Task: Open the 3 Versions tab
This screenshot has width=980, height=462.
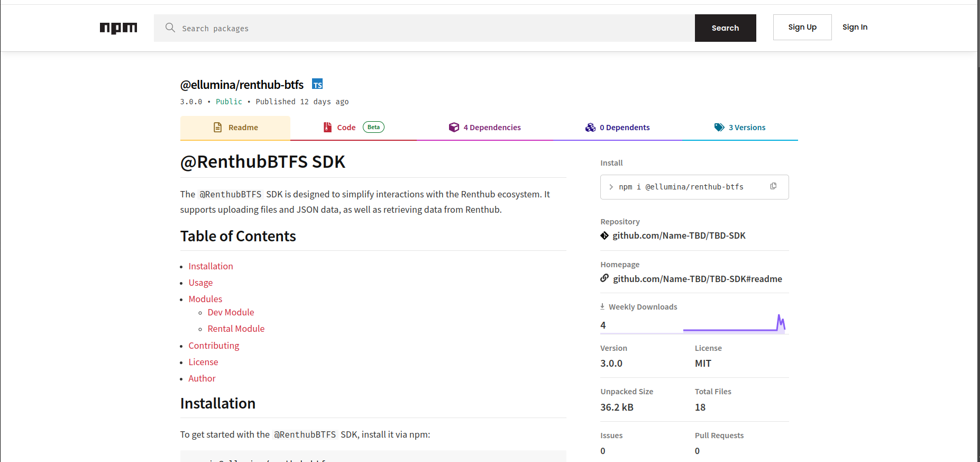Action: click(740, 128)
